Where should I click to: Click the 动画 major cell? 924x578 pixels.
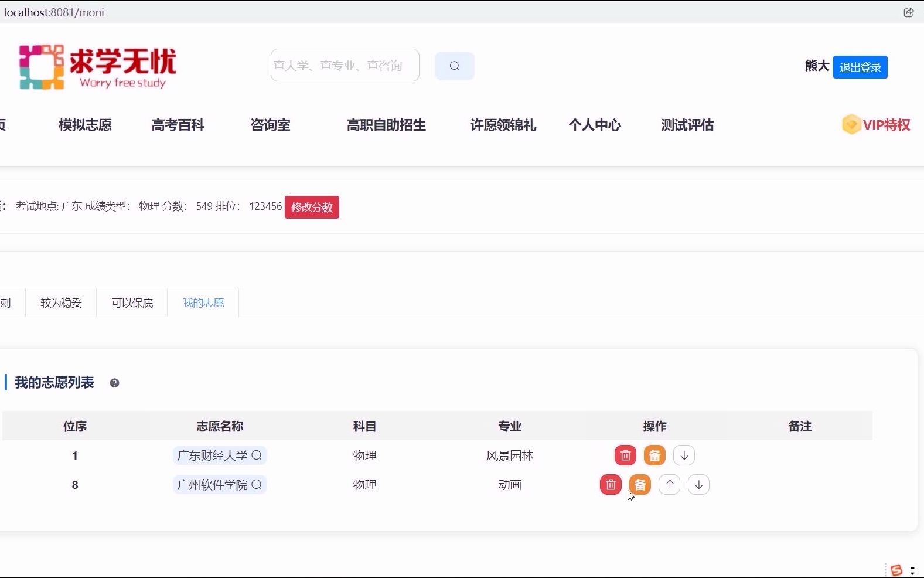pos(510,485)
